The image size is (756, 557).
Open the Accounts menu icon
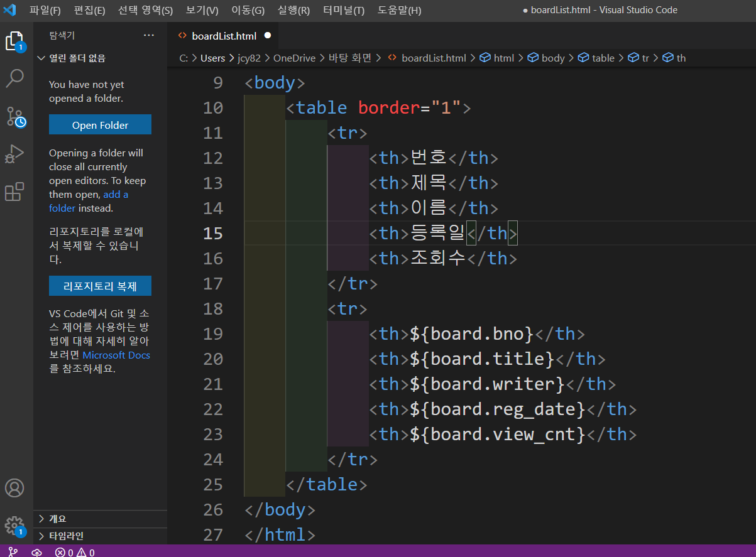pos(14,488)
